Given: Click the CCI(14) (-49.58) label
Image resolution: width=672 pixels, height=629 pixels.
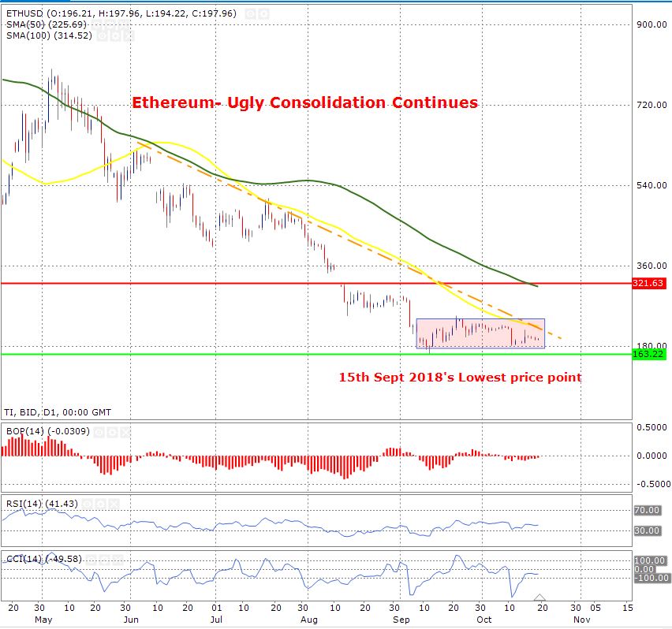Looking at the screenshot, I should tap(43, 559).
